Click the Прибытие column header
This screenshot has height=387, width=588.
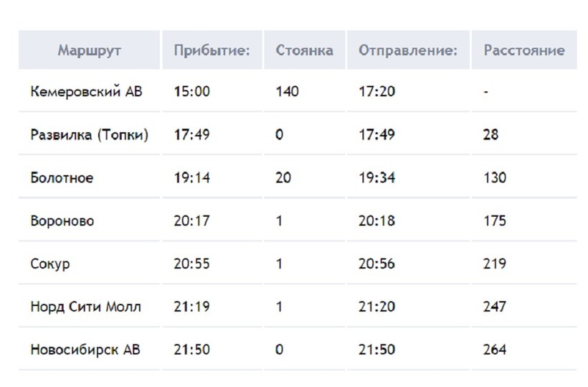(212, 51)
